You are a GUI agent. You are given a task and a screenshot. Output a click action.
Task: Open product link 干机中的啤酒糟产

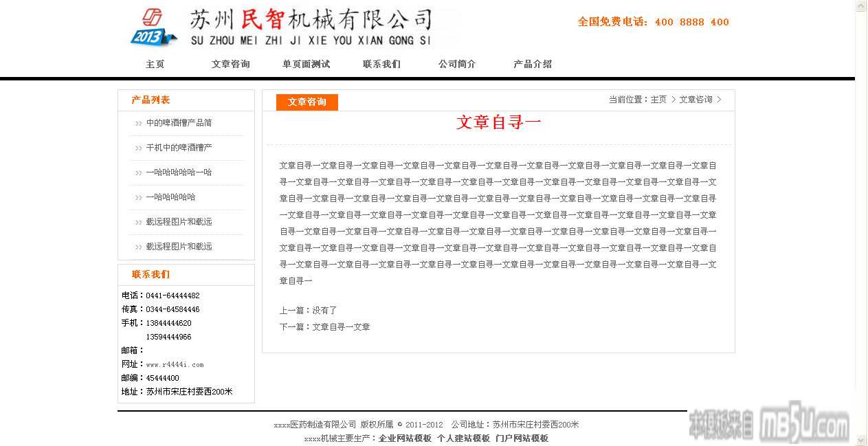tap(179, 148)
